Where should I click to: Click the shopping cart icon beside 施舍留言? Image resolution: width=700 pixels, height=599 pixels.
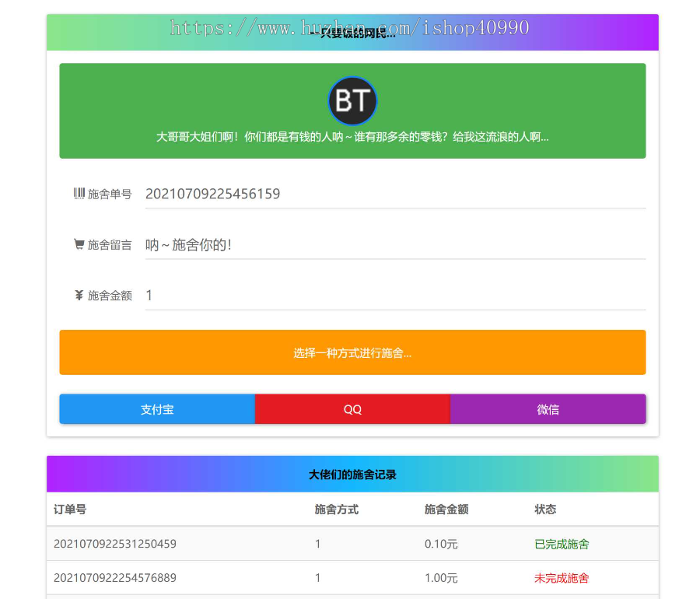click(79, 244)
